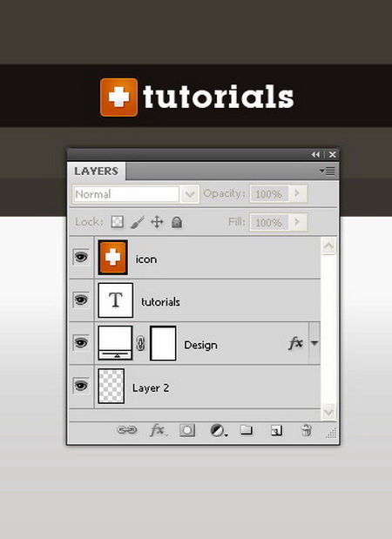
Task: Select the Design layer thumbnail
Action: coord(115,343)
